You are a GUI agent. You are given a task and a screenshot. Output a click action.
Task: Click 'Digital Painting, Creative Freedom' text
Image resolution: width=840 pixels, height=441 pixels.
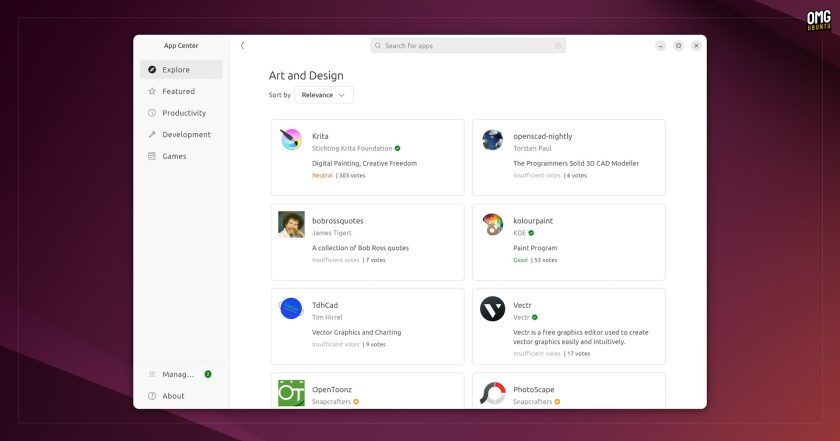(x=364, y=163)
